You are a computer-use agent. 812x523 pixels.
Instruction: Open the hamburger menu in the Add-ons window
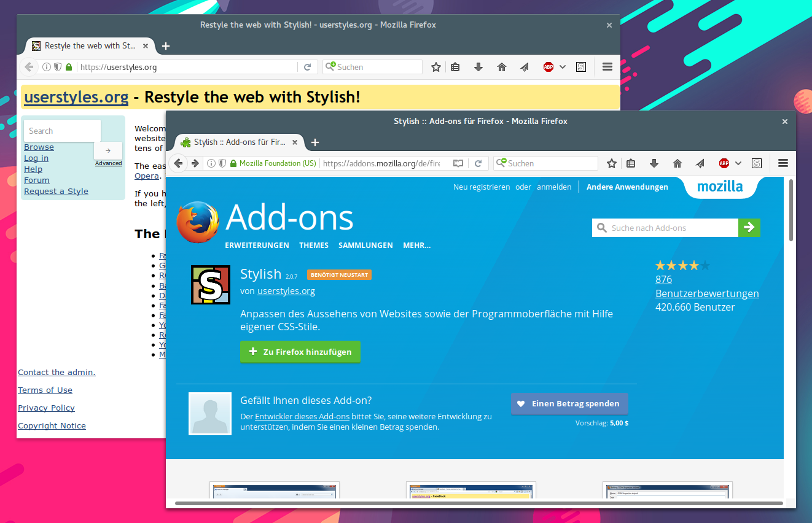783,163
